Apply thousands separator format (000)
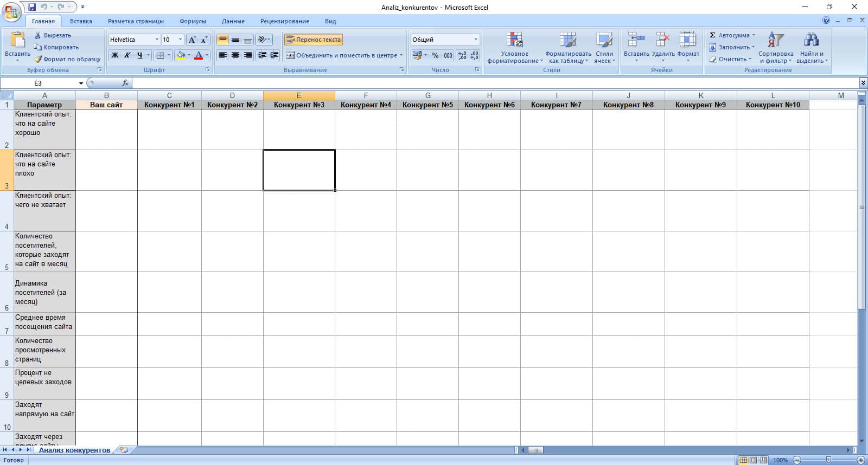The height and width of the screenshot is (465, 868). coord(448,55)
